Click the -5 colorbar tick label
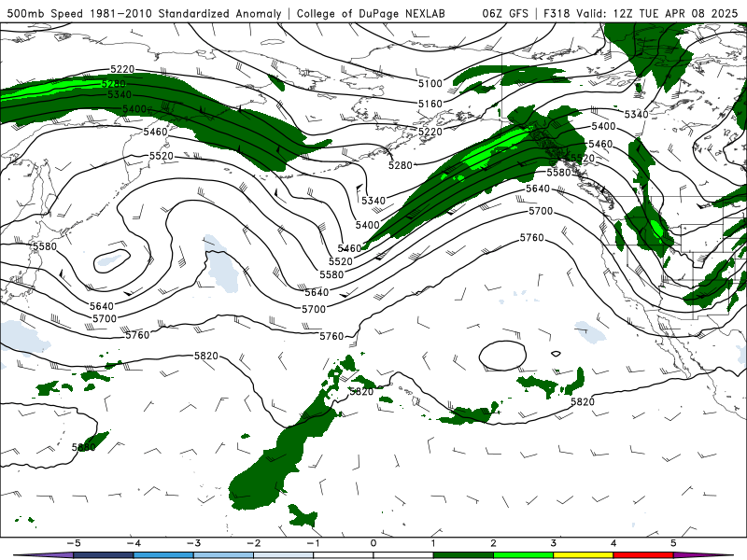 coord(74,543)
